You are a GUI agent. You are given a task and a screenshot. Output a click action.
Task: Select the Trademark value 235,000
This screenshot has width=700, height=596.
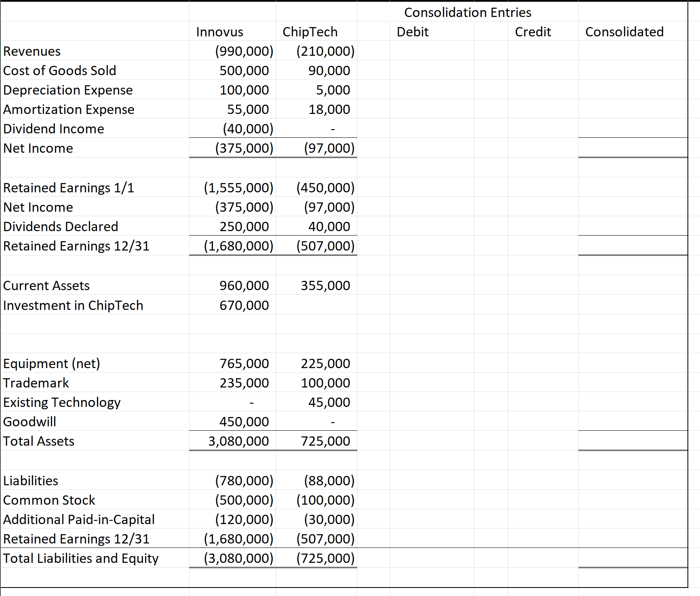coord(243,383)
